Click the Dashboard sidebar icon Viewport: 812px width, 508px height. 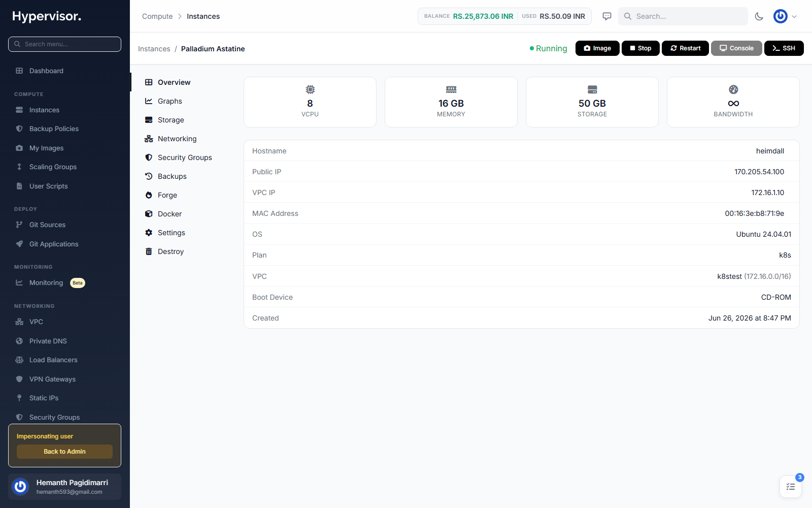click(19, 71)
